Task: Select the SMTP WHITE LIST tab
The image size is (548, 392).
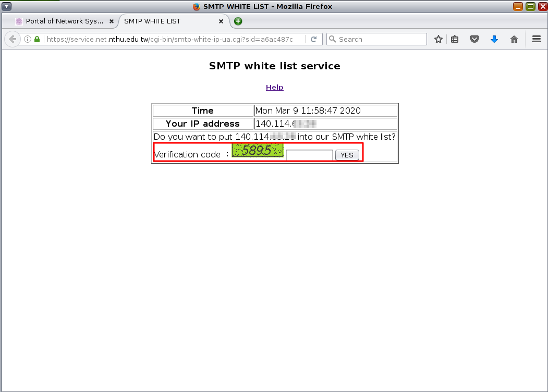Action: pos(167,21)
